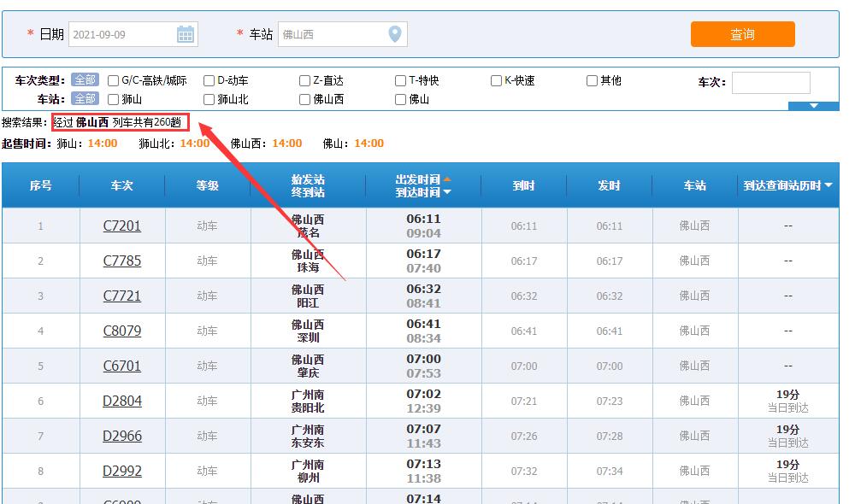Type in the 车次 train number field
This screenshot has width=861, height=504.
(770, 82)
